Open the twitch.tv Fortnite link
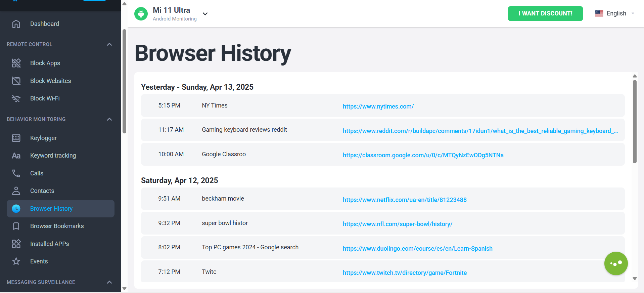 point(405,273)
